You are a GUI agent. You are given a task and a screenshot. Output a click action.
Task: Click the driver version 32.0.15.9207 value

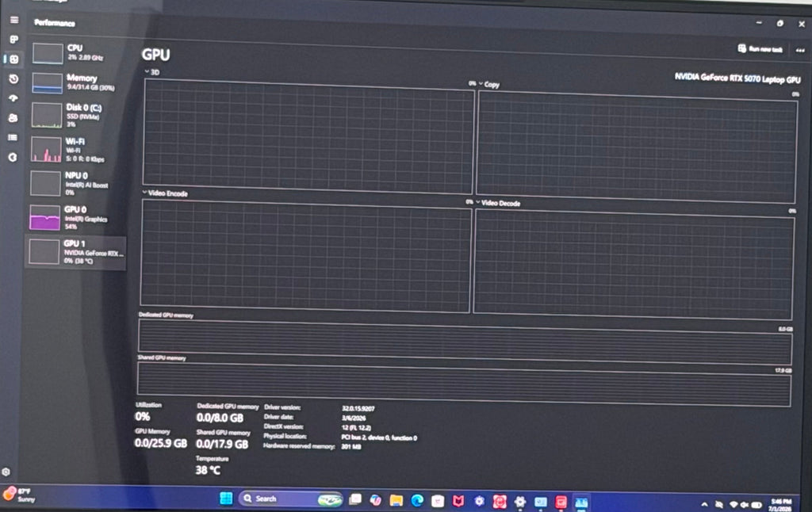pyautogui.click(x=358, y=408)
